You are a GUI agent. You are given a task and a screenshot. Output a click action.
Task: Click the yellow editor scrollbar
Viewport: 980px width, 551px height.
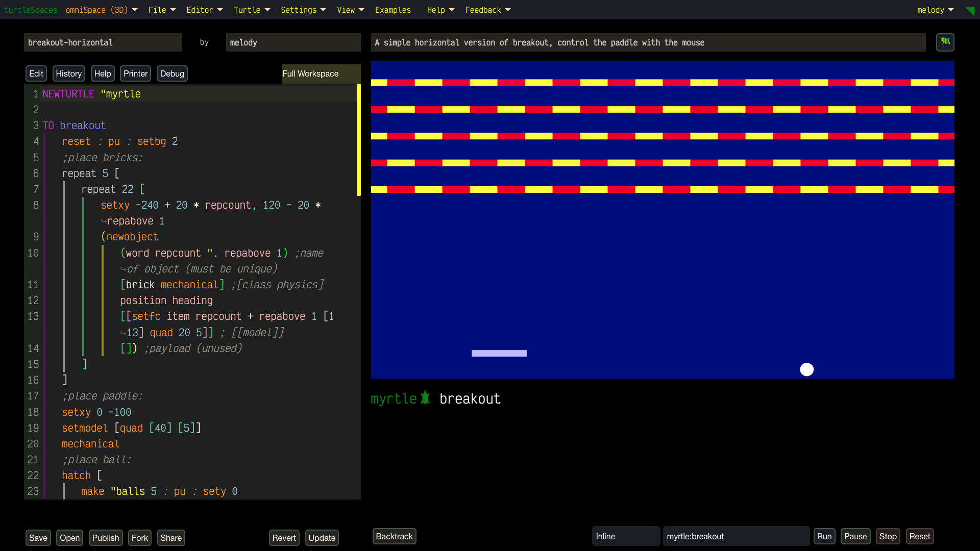pyautogui.click(x=358, y=140)
